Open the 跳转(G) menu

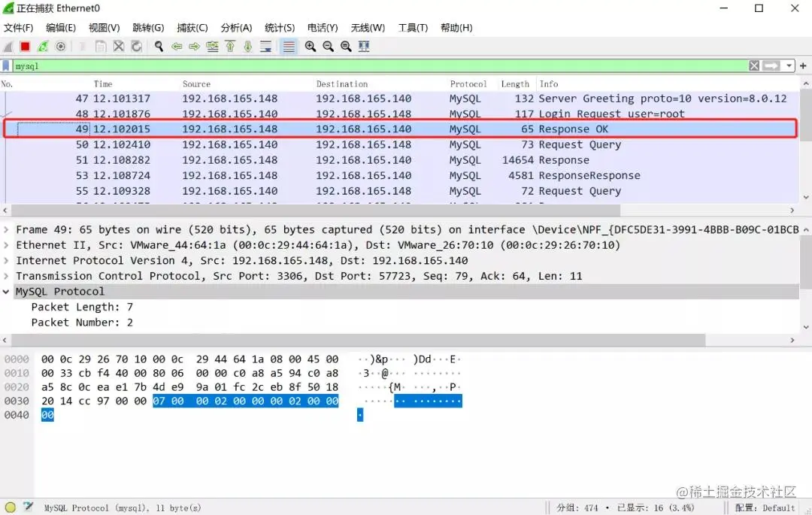pyautogui.click(x=148, y=27)
